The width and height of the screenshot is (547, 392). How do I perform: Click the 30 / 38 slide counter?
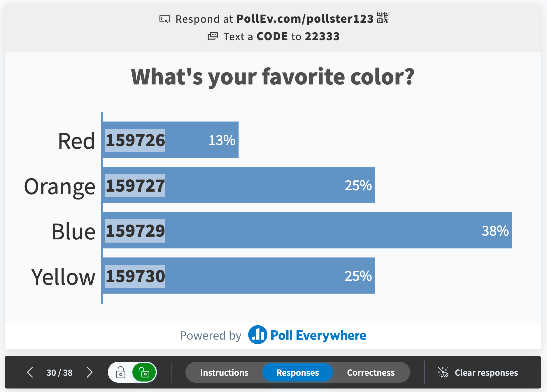(x=59, y=372)
